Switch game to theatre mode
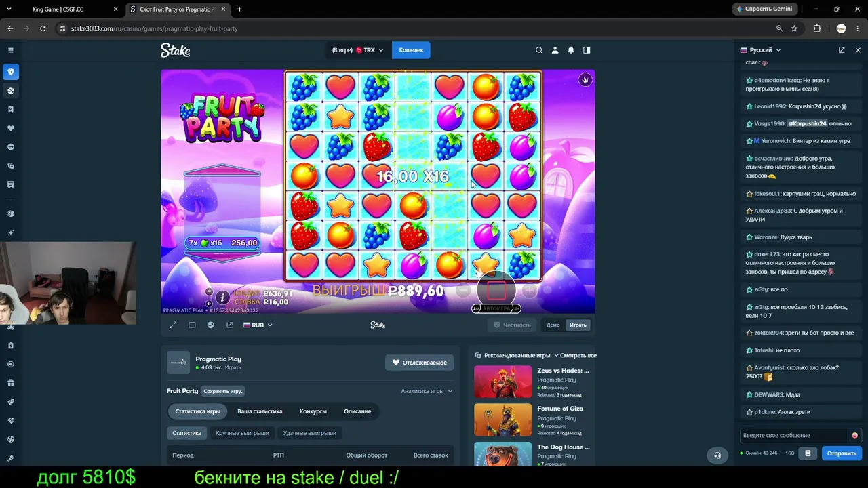 point(192,325)
